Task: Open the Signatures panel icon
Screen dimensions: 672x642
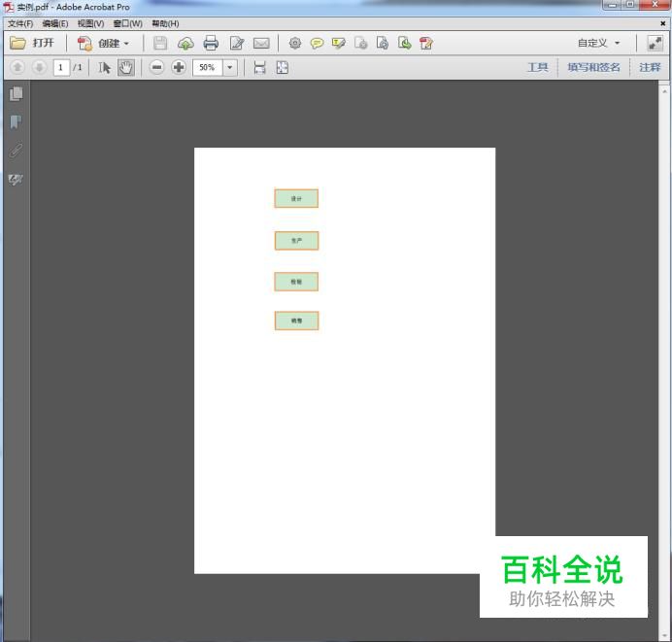Action: click(16, 180)
